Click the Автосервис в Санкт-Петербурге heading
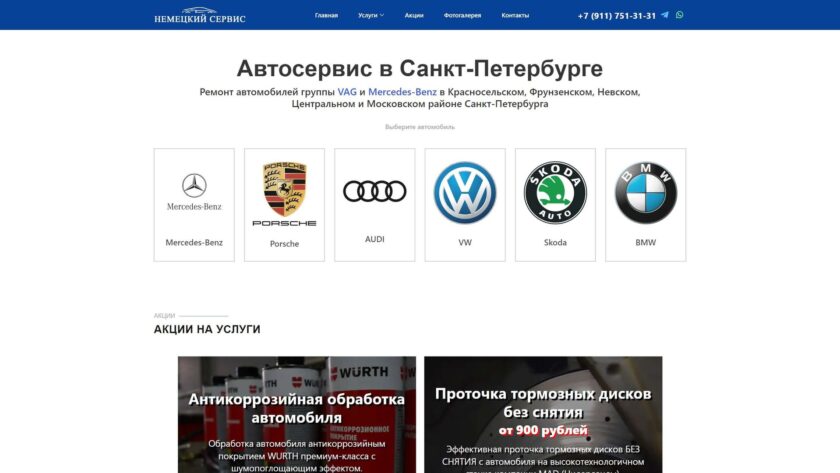 (419, 69)
